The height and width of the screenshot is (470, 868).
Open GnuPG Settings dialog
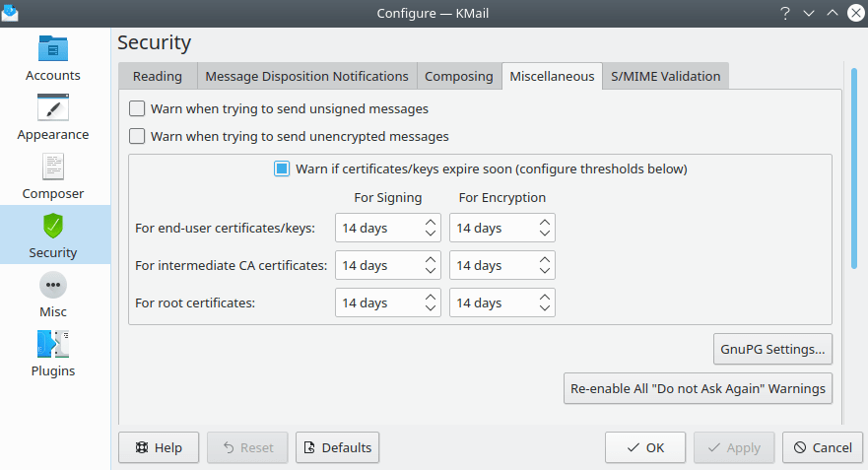click(772, 348)
